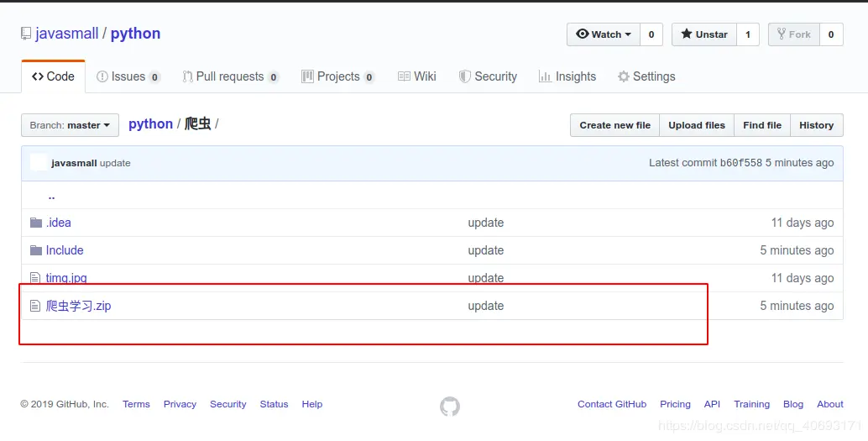Open the History button

817,125
